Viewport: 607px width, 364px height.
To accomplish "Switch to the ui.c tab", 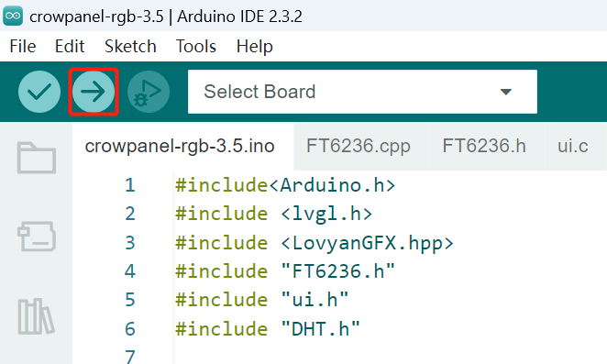I will click(573, 147).
